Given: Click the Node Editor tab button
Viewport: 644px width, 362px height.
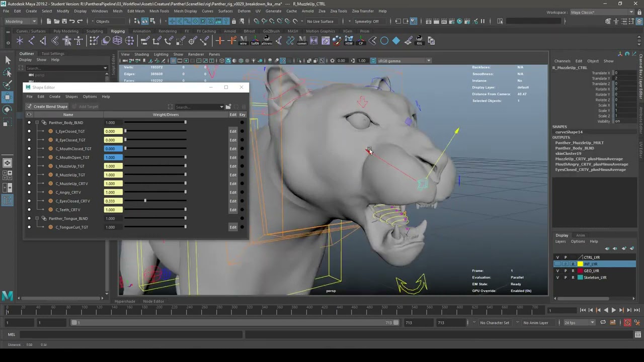Looking at the screenshot, I should pos(153,301).
